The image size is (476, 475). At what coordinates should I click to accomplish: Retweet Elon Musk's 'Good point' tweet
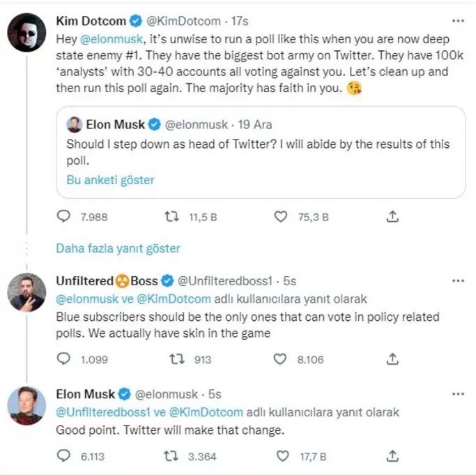[171, 456]
